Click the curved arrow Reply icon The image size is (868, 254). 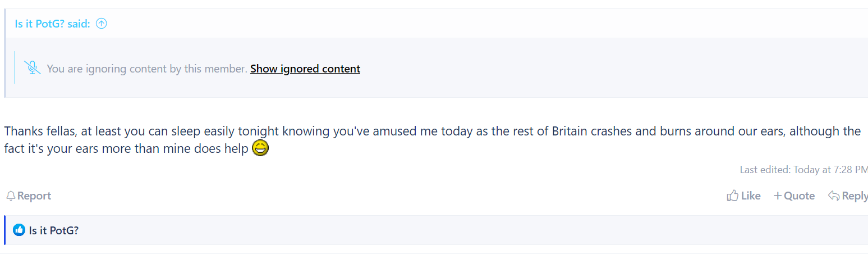click(834, 196)
